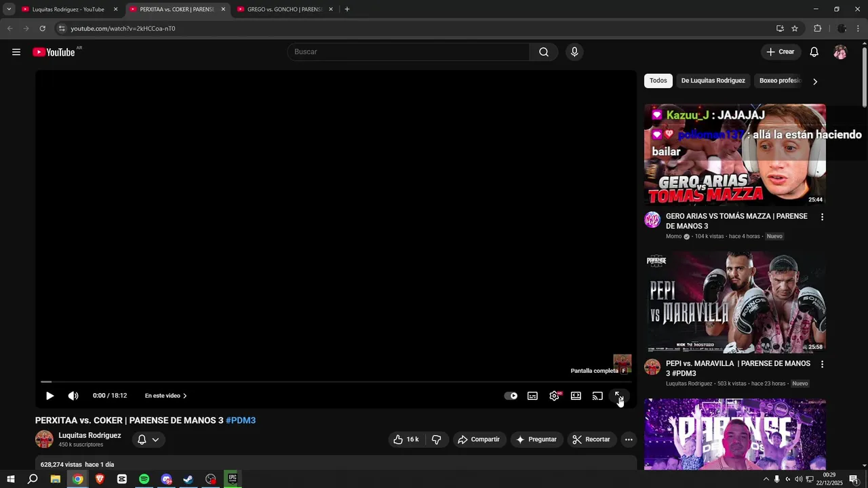Select 'De Luquitas Rodriguez' filter chip
The image size is (868, 488).
click(713, 81)
